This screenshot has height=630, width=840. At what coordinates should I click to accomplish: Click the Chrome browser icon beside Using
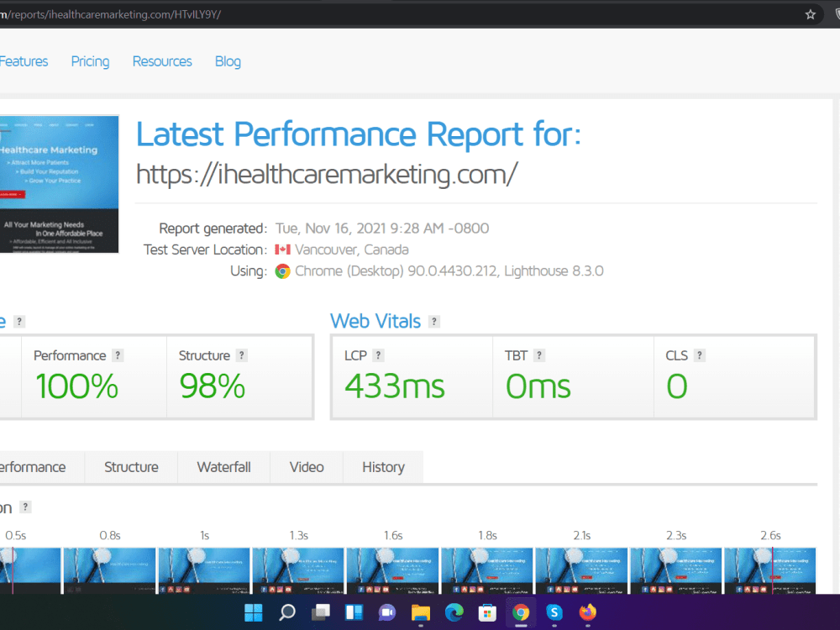point(282,271)
